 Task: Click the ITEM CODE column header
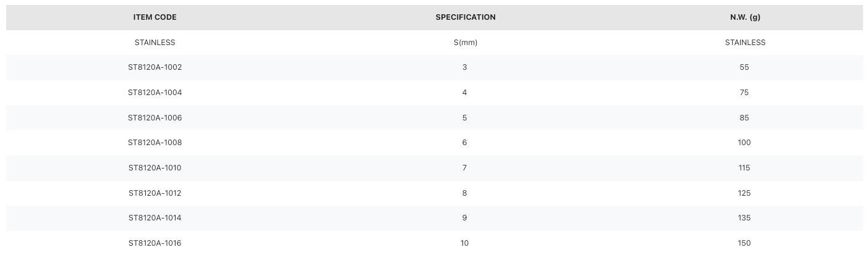tap(155, 17)
